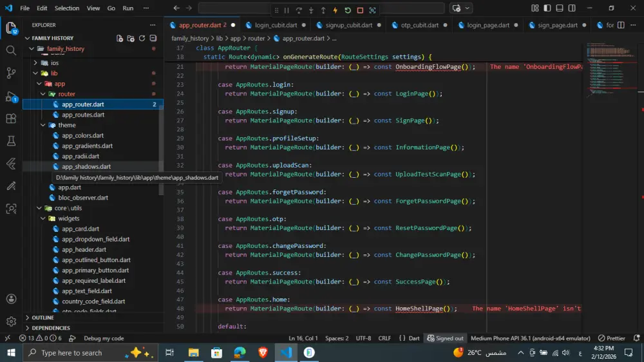Open the Manage gear icon
Screen dimensions: 644x362
(11, 321)
